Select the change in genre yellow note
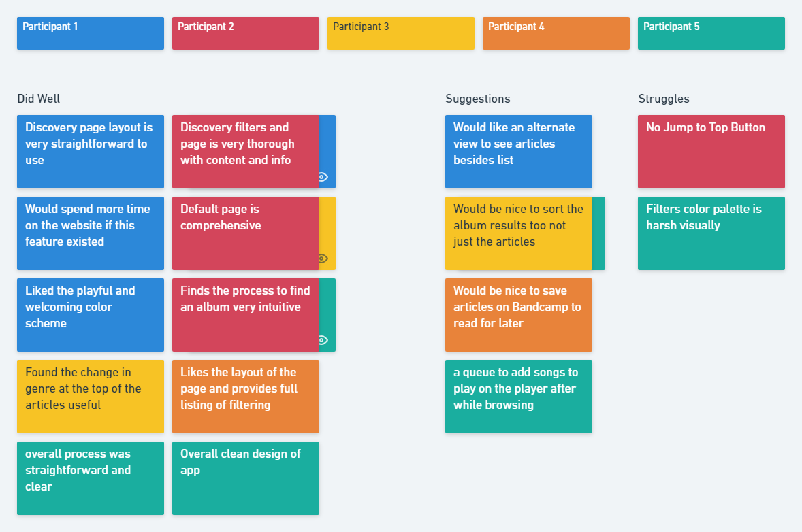Viewport: 802px width, 532px height. pyautogui.click(x=91, y=397)
